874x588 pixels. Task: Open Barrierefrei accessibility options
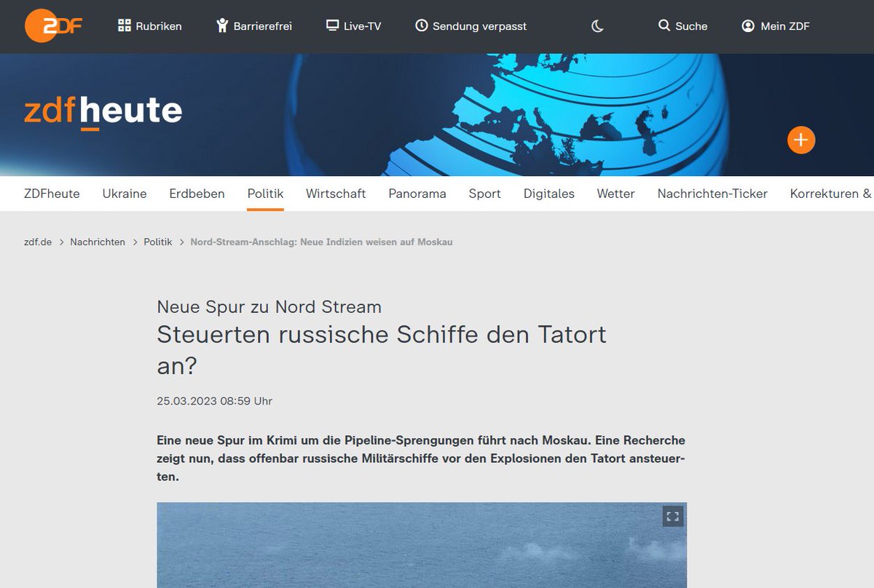pyautogui.click(x=253, y=26)
